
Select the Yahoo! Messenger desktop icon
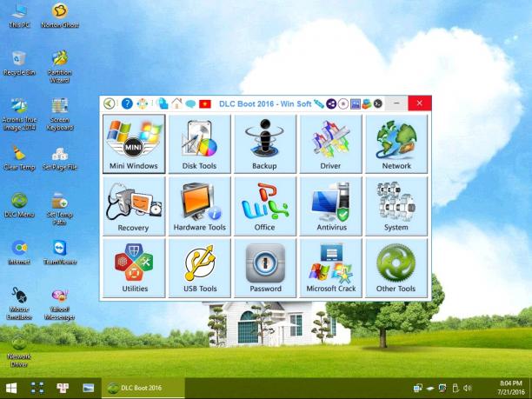click(x=60, y=303)
